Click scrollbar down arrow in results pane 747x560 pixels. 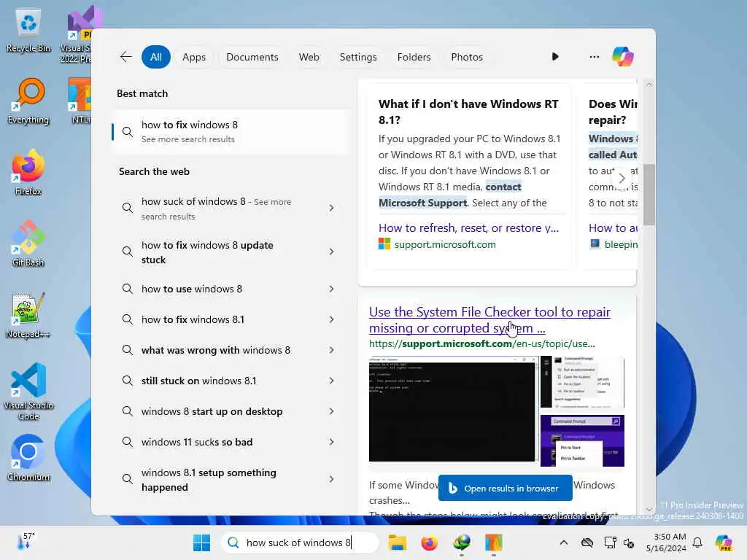click(x=649, y=510)
